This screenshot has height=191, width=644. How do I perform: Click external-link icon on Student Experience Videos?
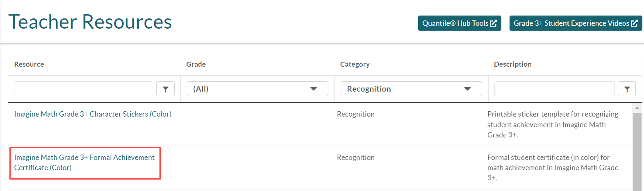(634, 23)
